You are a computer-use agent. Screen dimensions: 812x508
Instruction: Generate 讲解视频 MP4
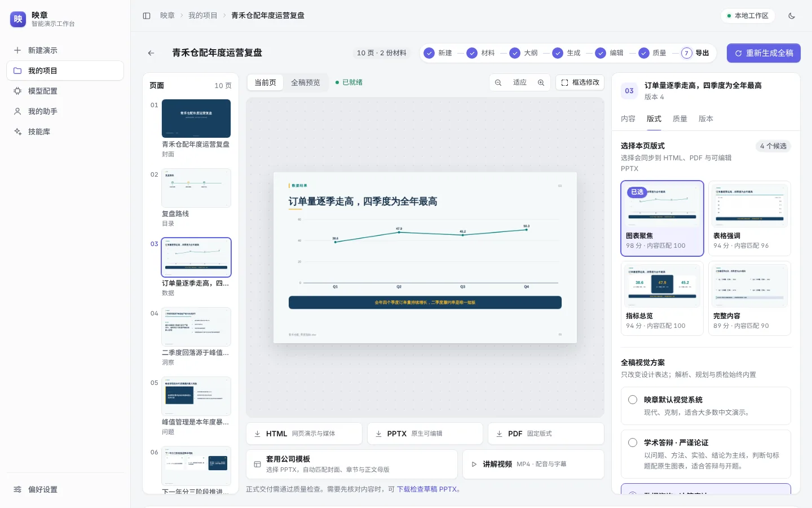(x=533, y=464)
